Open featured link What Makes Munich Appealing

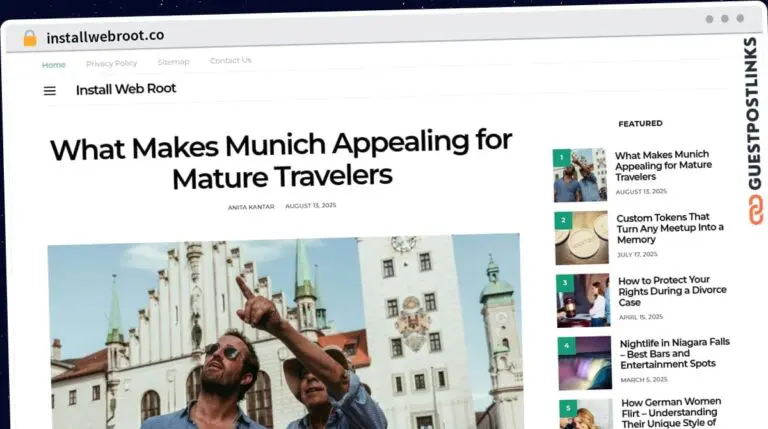click(x=663, y=166)
